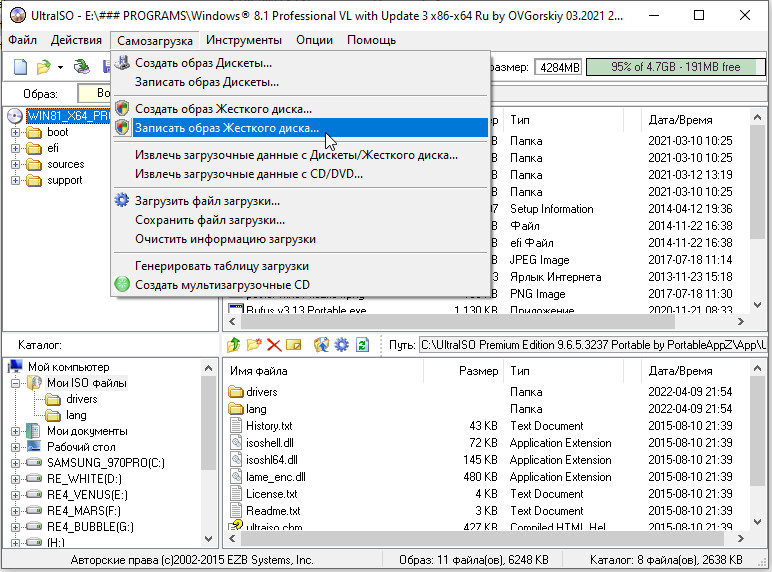
Task: Click the refresh catalog icon
Action: pos(362,345)
